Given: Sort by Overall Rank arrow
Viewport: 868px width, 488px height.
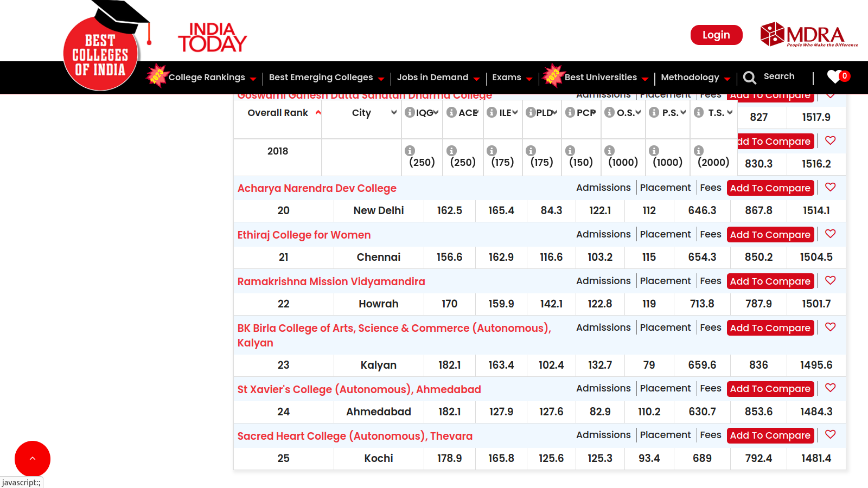Looking at the screenshot, I should (x=318, y=113).
